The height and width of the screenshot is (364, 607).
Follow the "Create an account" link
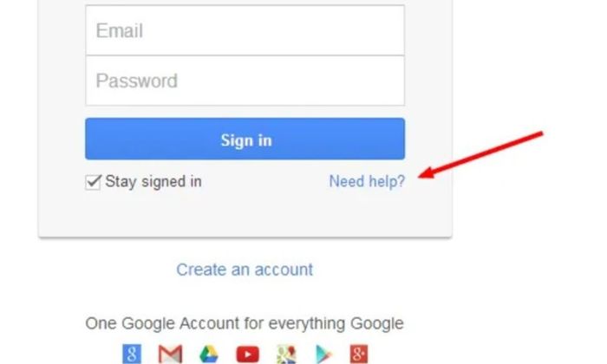[245, 270]
